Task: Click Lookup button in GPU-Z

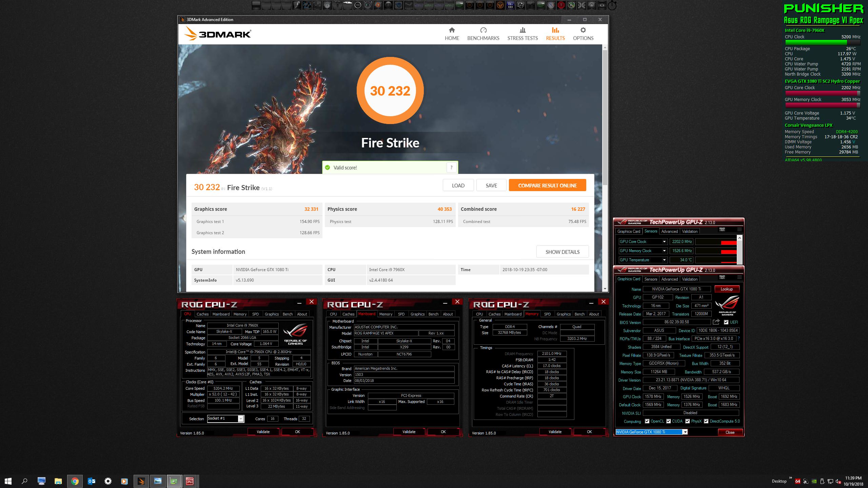Action: point(727,289)
